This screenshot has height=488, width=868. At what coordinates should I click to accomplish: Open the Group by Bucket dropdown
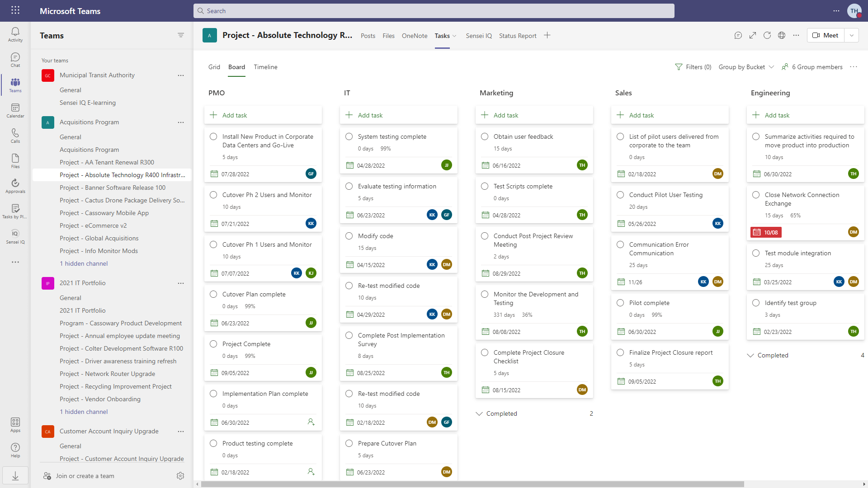tap(746, 67)
